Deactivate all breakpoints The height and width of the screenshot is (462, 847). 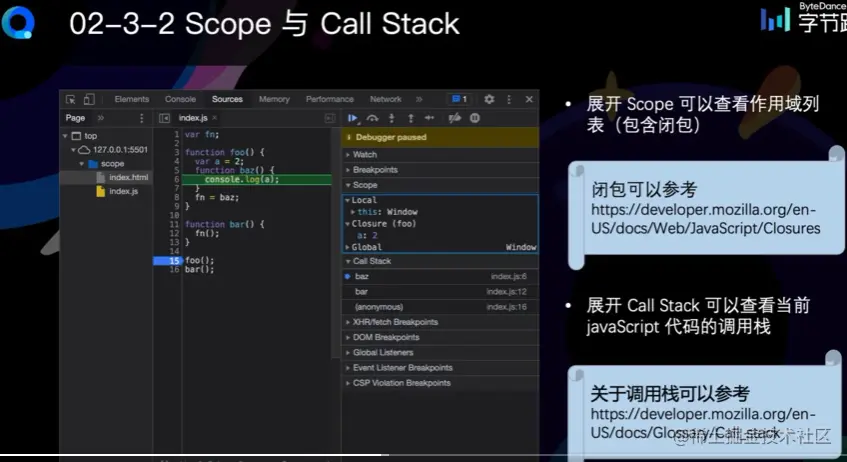(x=455, y=118)
